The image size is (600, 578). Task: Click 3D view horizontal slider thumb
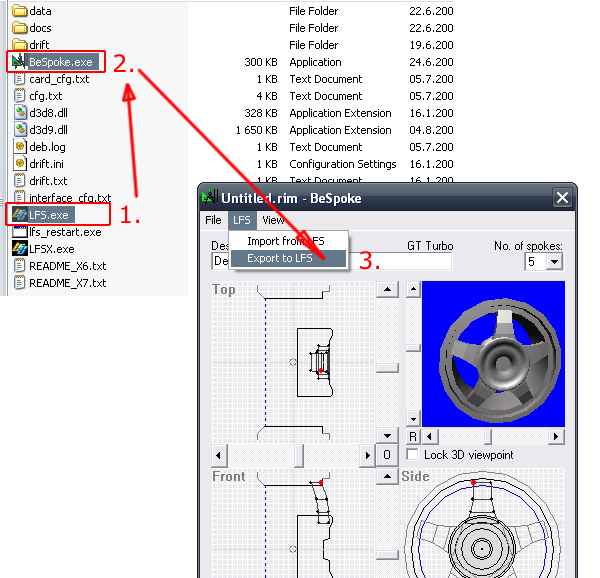(x=488, y=436)
